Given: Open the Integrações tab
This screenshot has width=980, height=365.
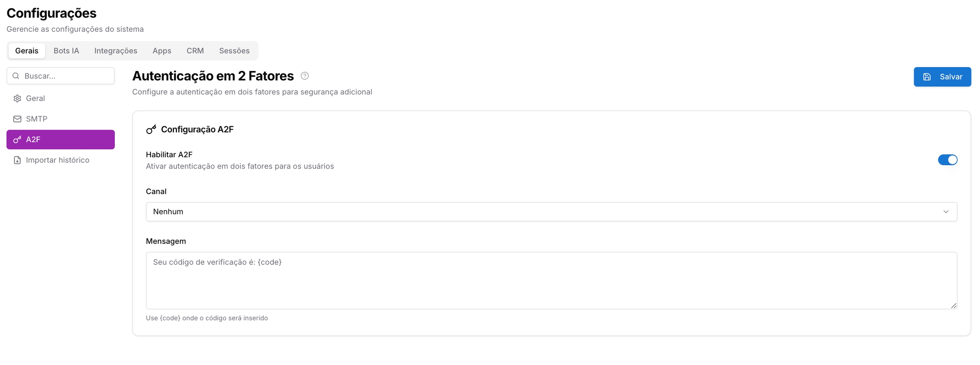Looking at the screenshot, I should (116, 51).
